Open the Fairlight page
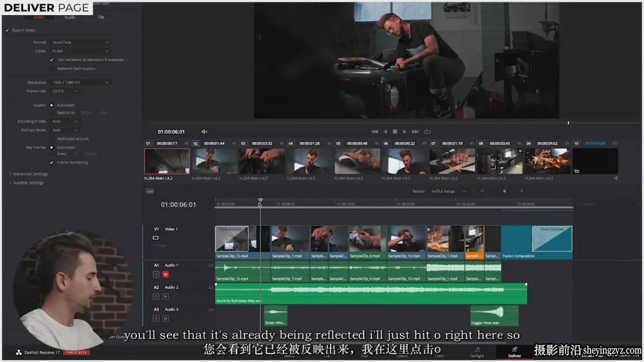The height and width of the screenshot is (362, 644). tap(477, 352)
